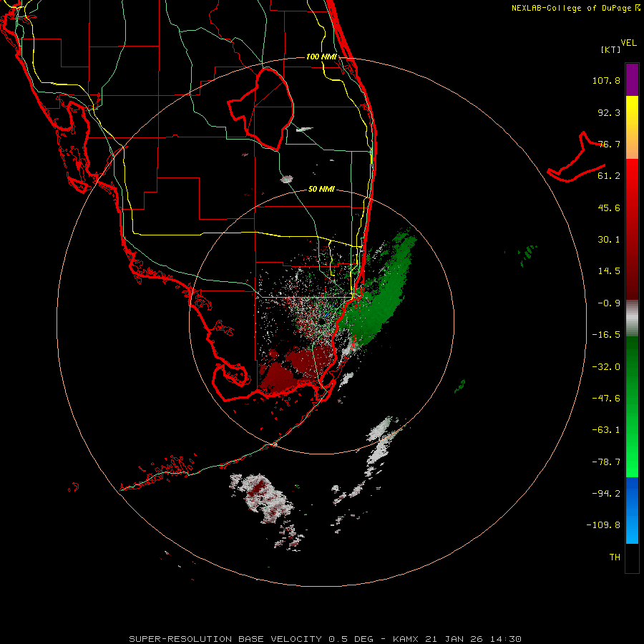This screenshot has width=644, height=644.
Task: Click the Super-Resolution Base Velocity caption text
Action: [x=326, y=639]
